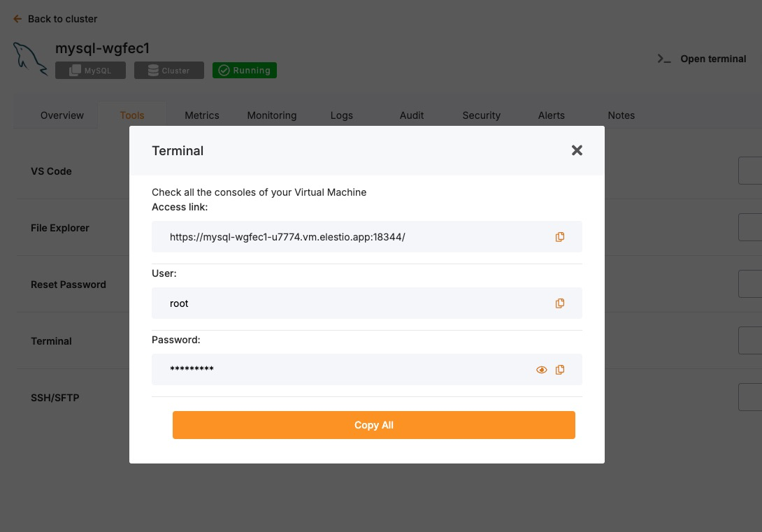Viewport: 762px width, 532px height.
Task: Click the back arrow icon
Action: pos(17,19)
